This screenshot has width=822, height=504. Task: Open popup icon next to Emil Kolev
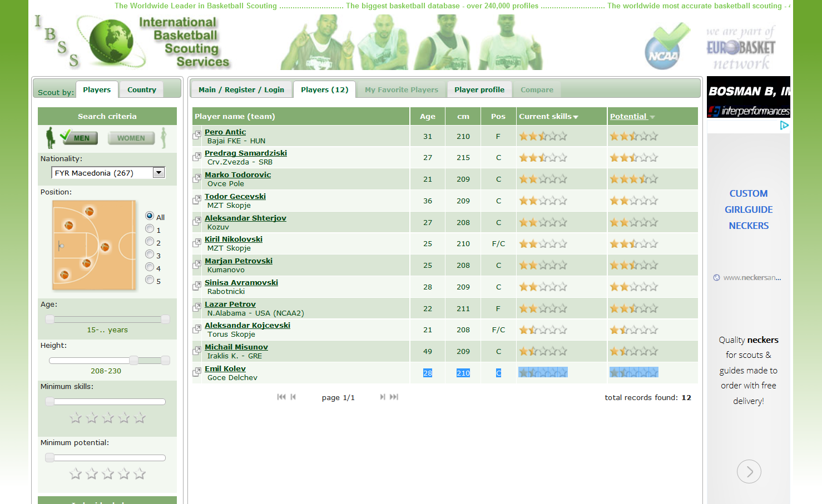[x=197, y=372]
